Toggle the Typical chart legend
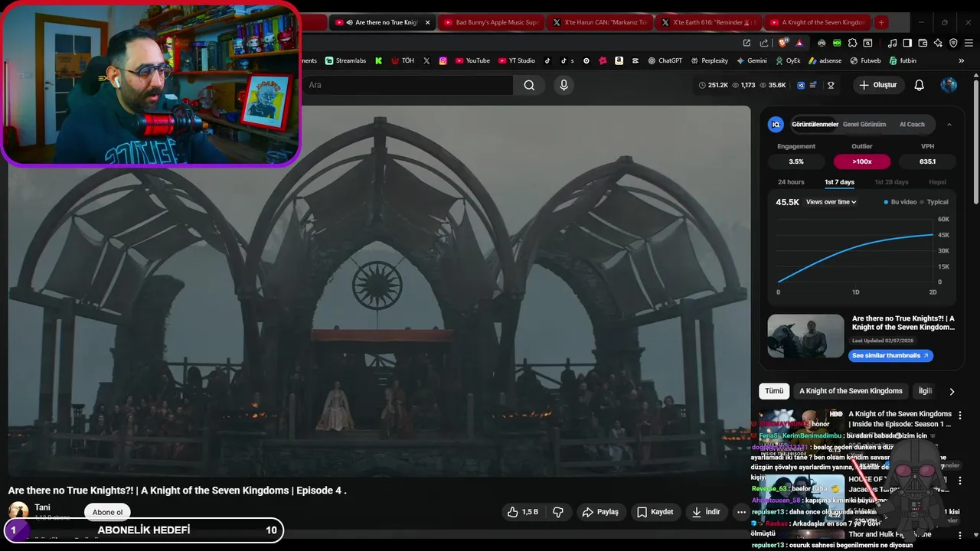 point(934,202)
